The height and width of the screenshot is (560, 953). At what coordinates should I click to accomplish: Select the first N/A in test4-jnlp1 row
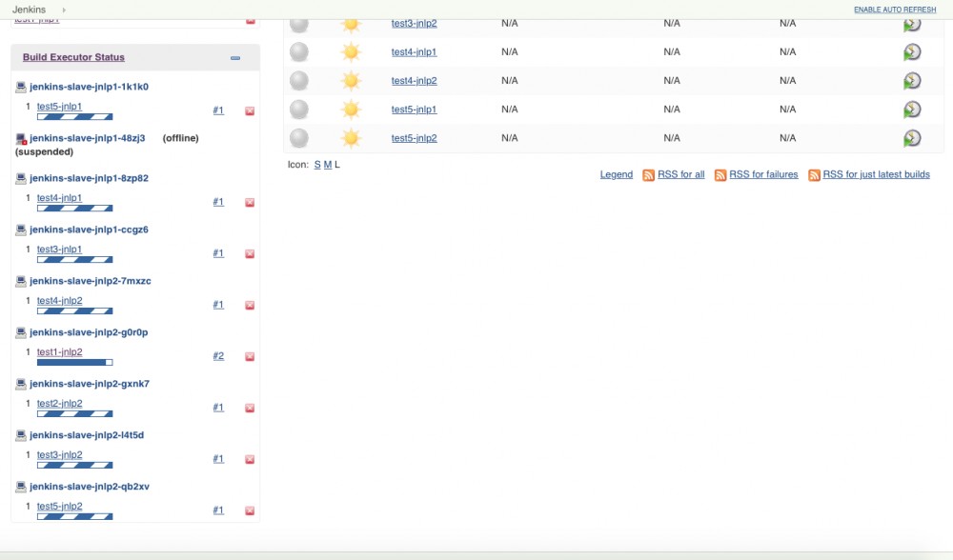(x=509, y=52)
